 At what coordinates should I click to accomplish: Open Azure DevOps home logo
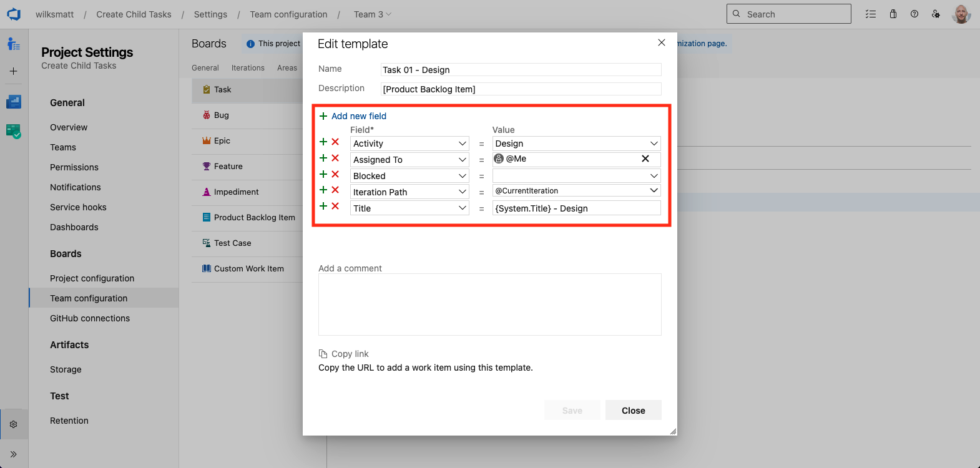(x=14, y=14)
